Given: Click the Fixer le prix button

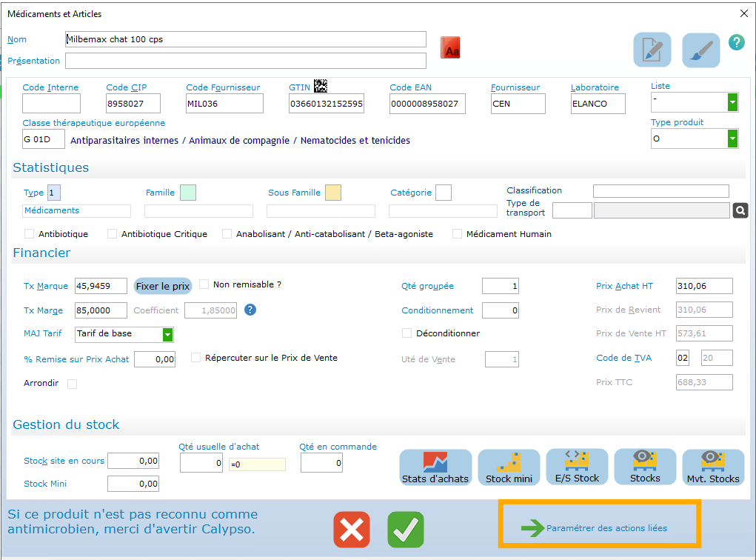Looking at the screenshot, I should coord(162,286).
